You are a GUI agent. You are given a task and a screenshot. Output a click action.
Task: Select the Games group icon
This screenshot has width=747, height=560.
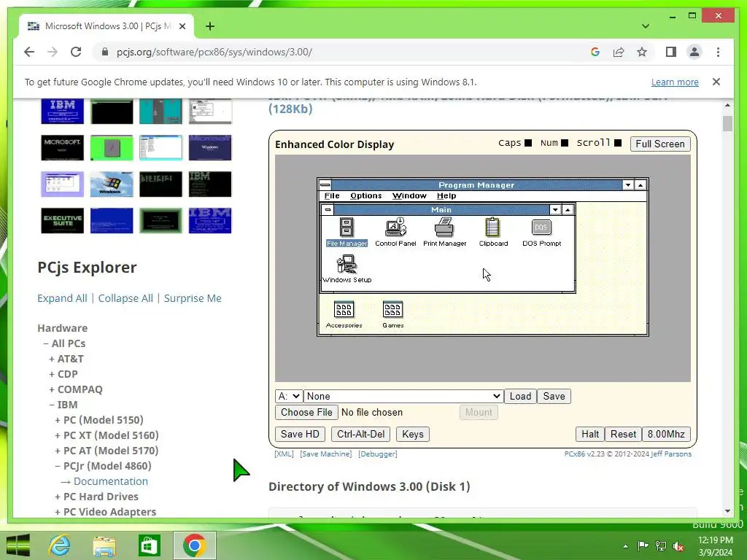tap(393, 315)
